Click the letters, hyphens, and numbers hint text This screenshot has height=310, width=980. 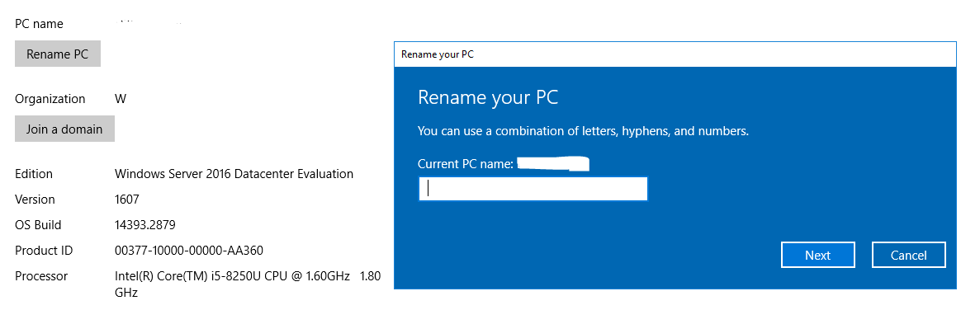pyautogui.click(x=583, y=132)
